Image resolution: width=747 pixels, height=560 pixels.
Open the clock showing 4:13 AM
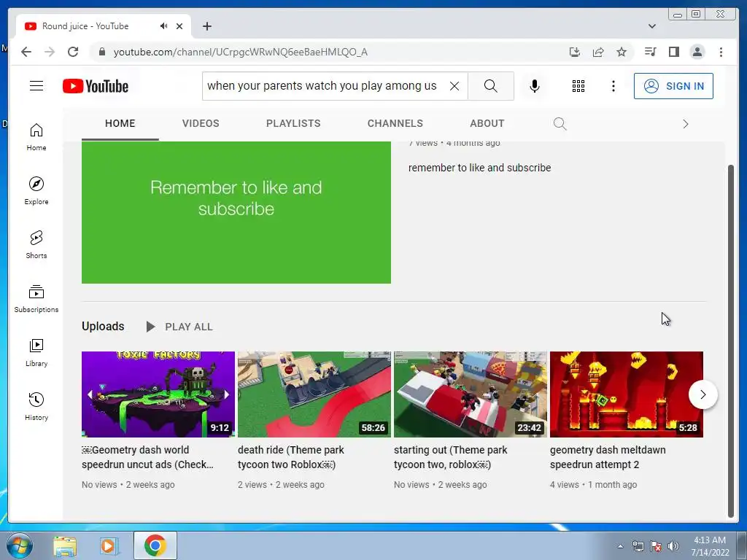point(710,546)
